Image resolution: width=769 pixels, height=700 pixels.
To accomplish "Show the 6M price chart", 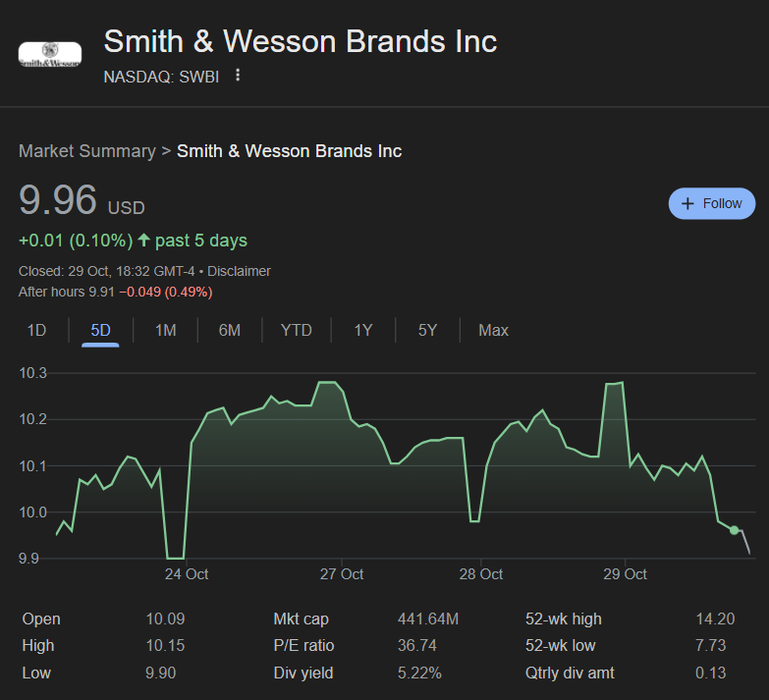I will coord(230,331).
